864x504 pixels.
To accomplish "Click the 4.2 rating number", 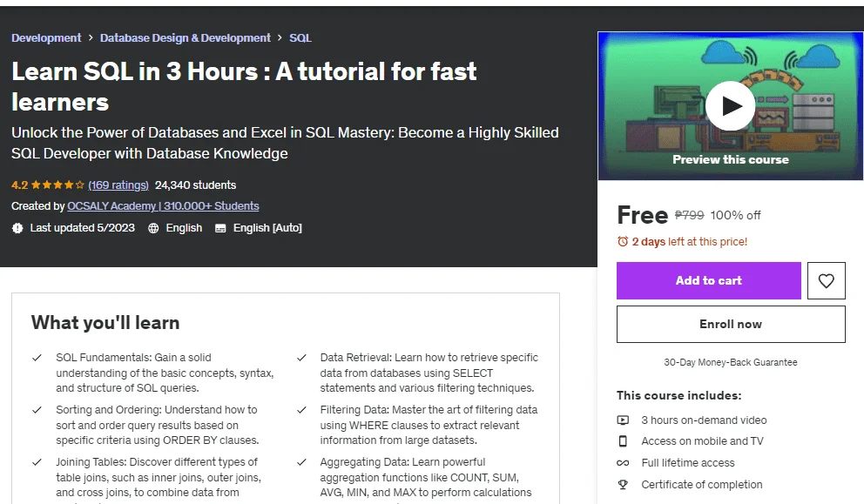I will pyautogui.click(x=20, y=185).
